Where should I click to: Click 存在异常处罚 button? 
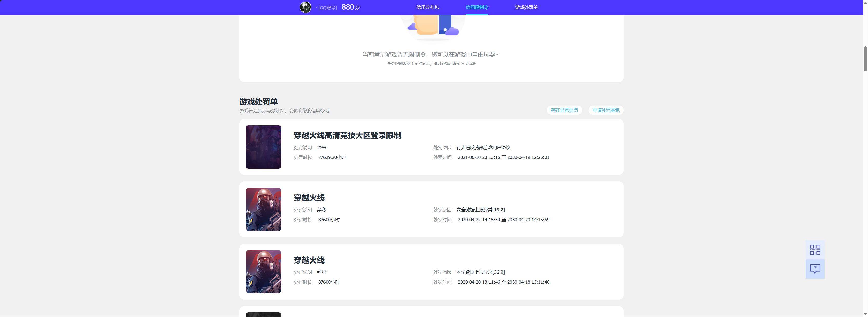point(564,110)
